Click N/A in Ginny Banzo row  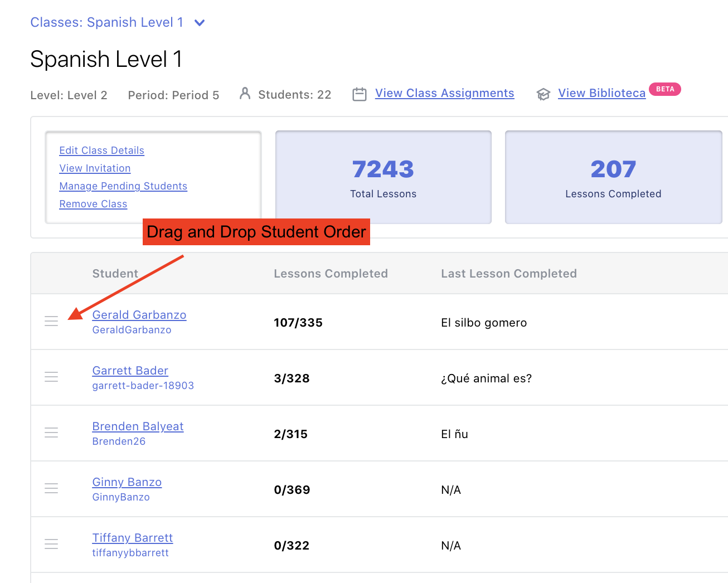(451, 490)
